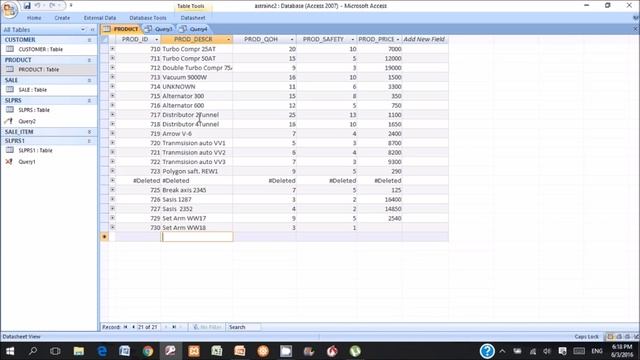Open PROD_PRICE column filter dropdown
The height and width of the screenshot is (360, 640).
coord(398,40)
